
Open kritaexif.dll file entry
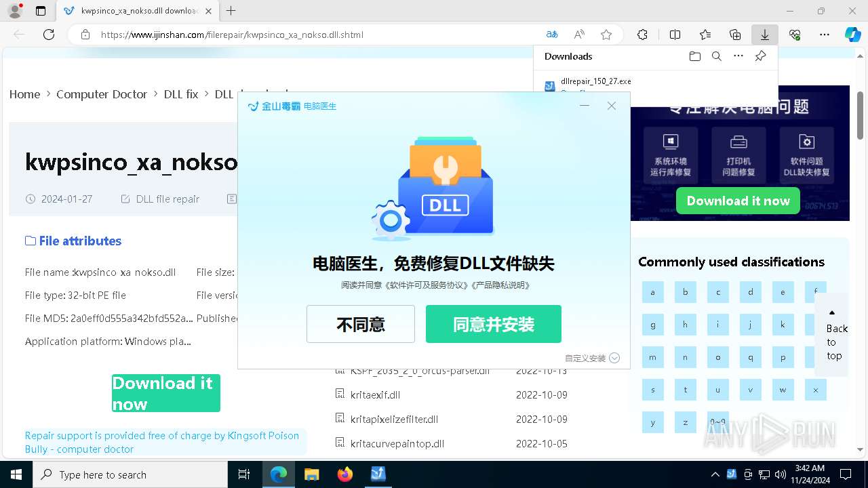tap(375, 394)
